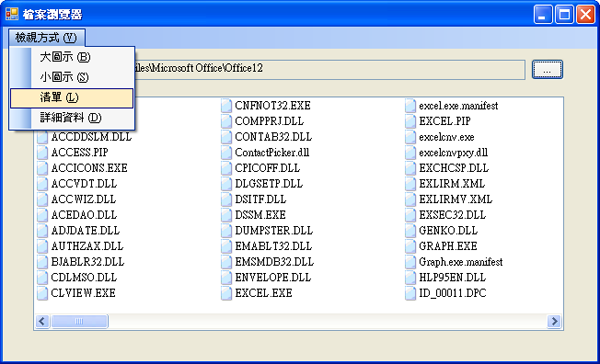Select the EXLIRMV.XML file name
600x364 pixels.
point(455,199)
